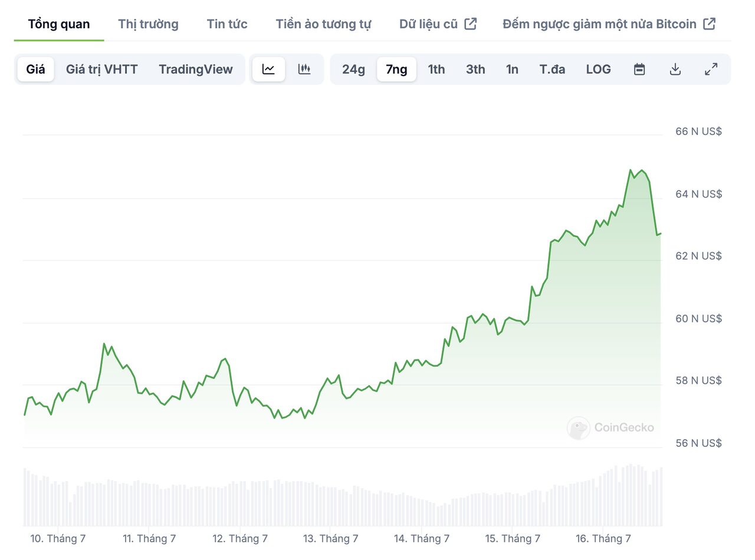Click the 14. Tháng 7 date label
This screenshot has width=755, height=560.
[x=422, y=538]
